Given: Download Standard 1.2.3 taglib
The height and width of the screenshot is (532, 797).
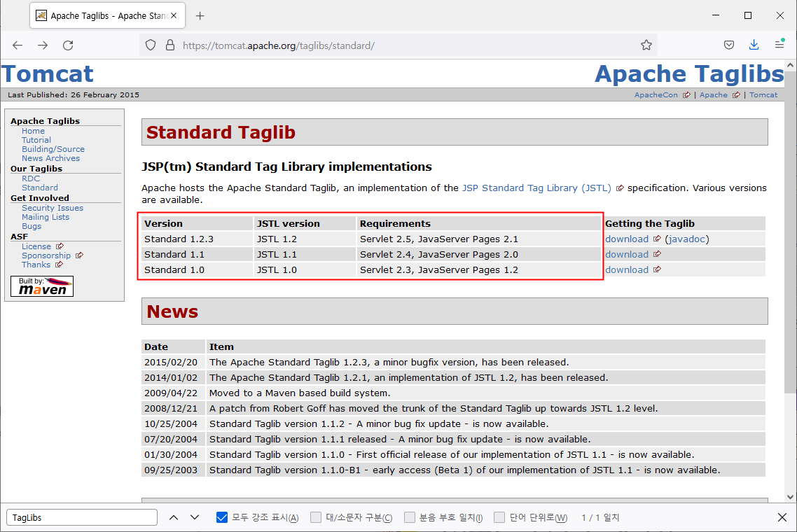Looking at the screenshot, I should coord(627,239).
